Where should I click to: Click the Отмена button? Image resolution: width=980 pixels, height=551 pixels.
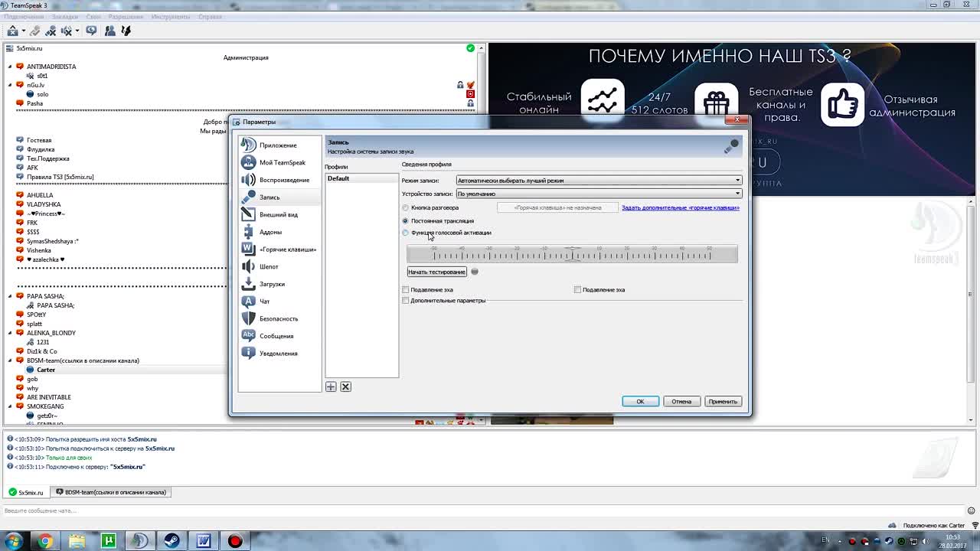681,402
